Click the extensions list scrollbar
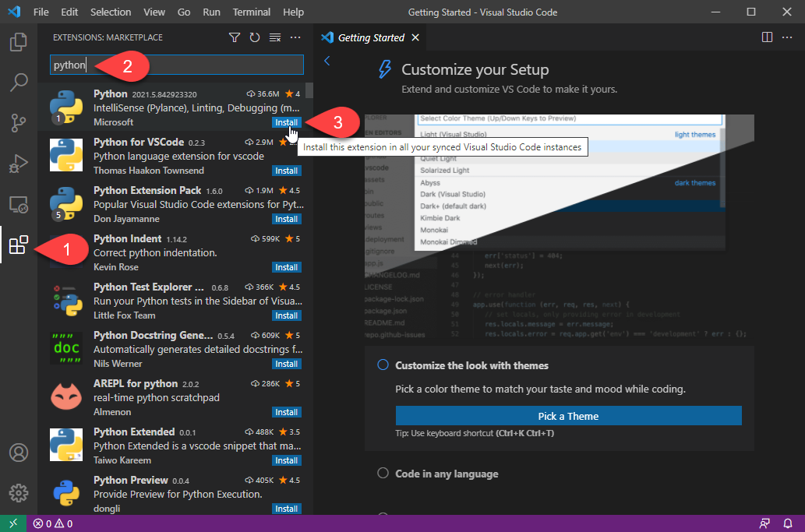 click(x=309, y=90)
